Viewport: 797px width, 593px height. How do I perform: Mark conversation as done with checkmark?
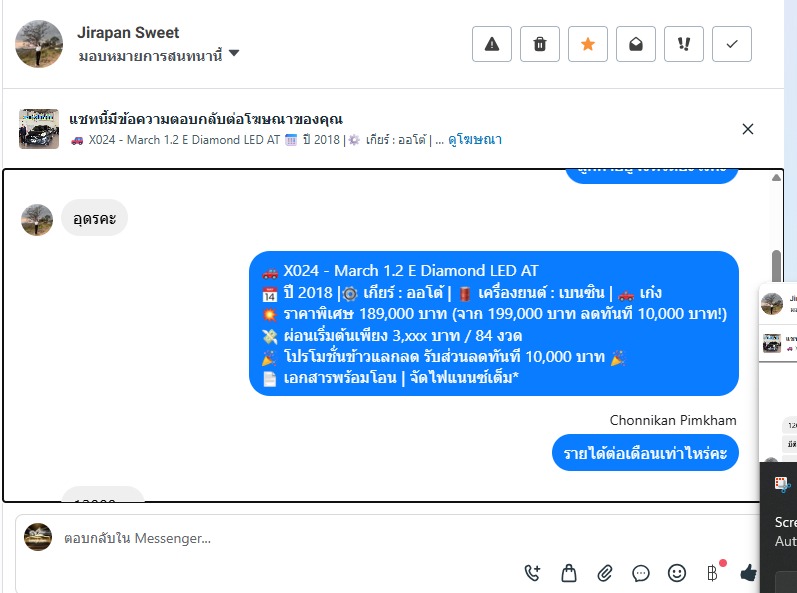pyautogui.click(x=732, y=44)
